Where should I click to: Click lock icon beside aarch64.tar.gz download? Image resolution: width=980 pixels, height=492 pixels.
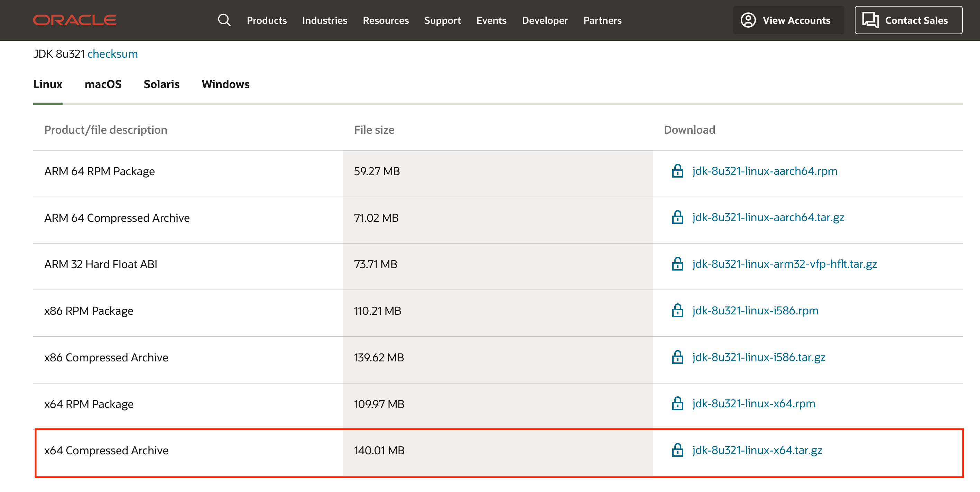coord(677,217)
